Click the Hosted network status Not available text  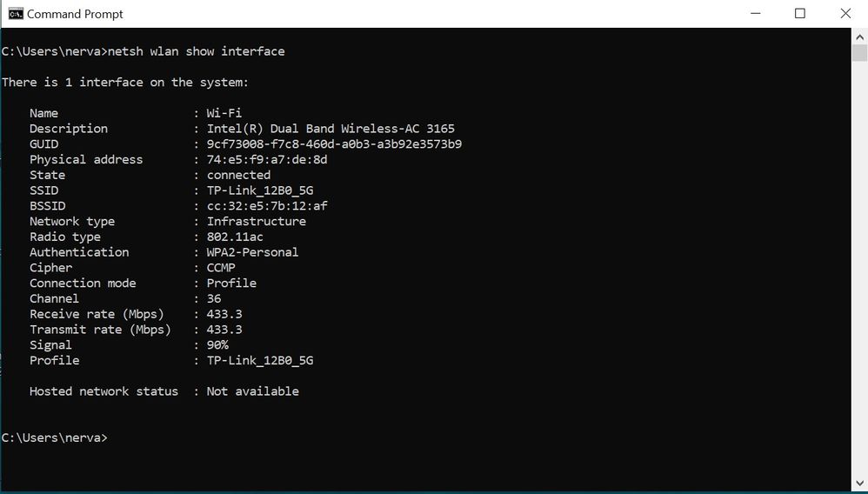pyautogui.click(x=252, y=391)
